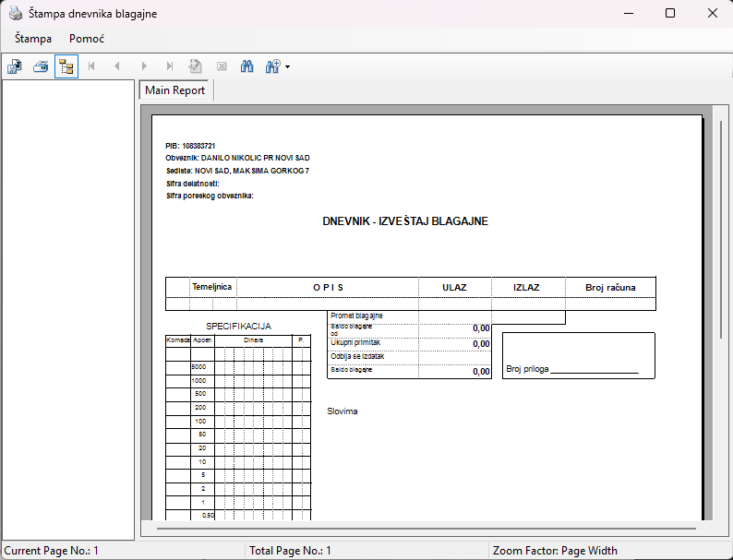Click the Odbija se izdatak label
The image size is (733, 560).
point(357,356)
